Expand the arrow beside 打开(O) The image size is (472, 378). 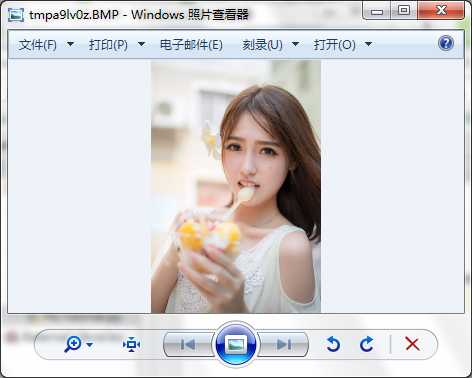tap(368, 44)
